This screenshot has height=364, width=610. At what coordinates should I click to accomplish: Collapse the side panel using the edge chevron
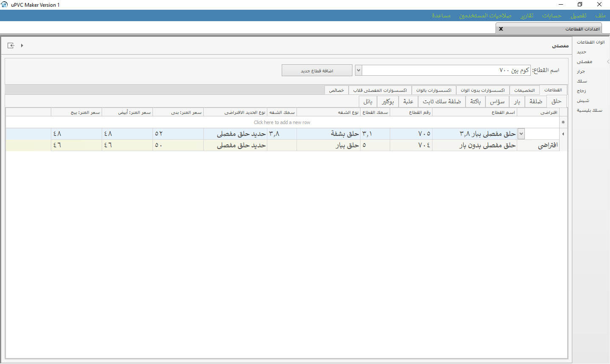pyautogui.click(x=608, y=62)
